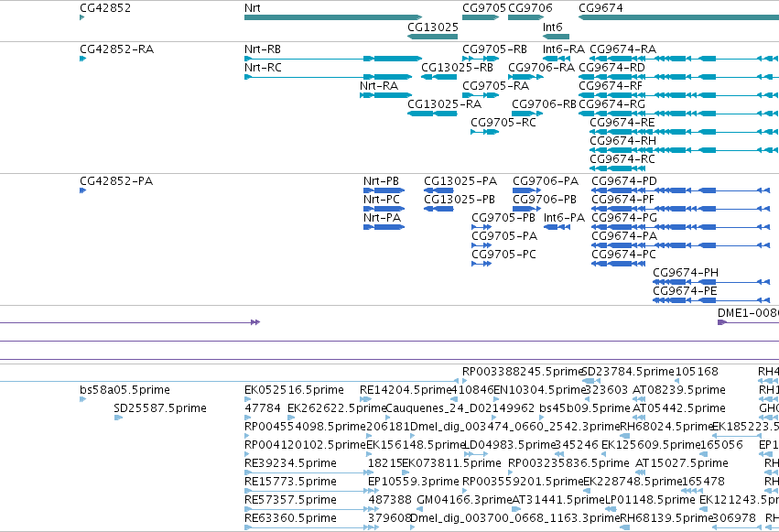The width and height of the screenshot is (779, 532).
Task: Select protein CG9674-PA
Action: tap(681, 246)
